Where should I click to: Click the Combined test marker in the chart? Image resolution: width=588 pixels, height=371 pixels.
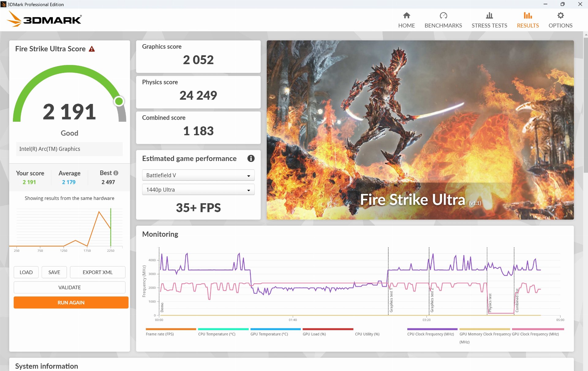[517, 300]
